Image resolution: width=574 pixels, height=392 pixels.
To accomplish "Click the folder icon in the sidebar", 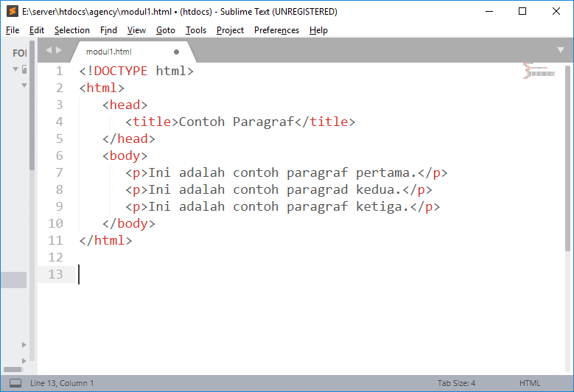I will [24, 69].
